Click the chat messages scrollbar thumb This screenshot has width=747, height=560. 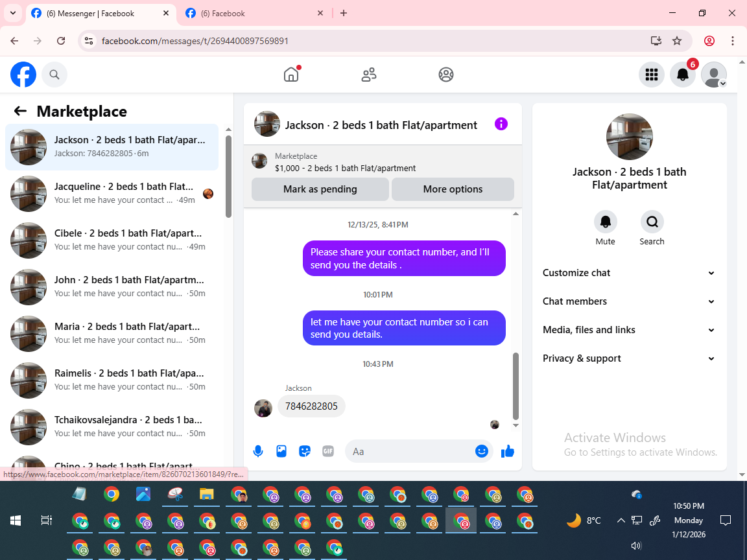516,386
